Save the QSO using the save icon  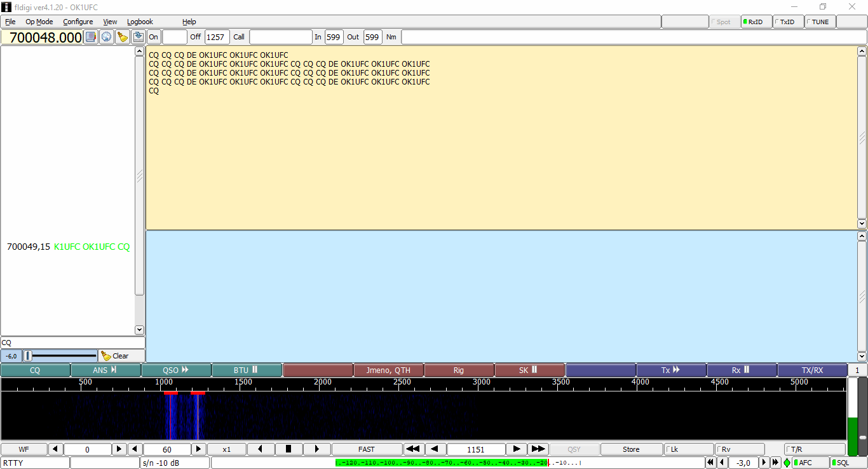click(x=139, y=37)
